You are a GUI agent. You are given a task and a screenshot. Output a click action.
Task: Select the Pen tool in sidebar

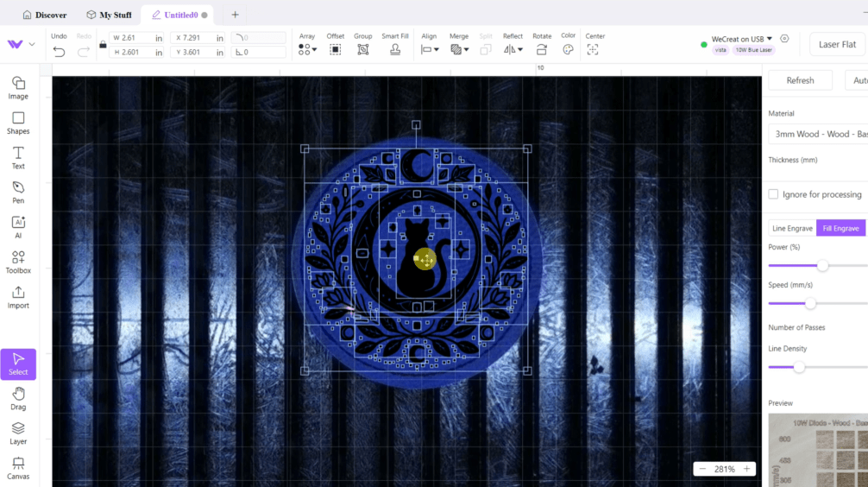point(18,192)
